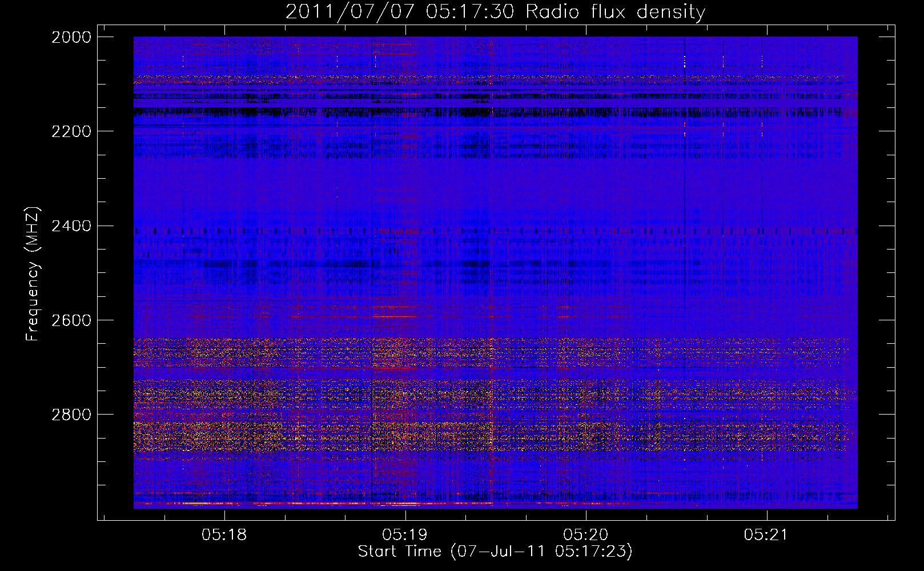Click the 2600 frequency tick label
This screenshot has height=571, width=924.
tap(71, 320)
